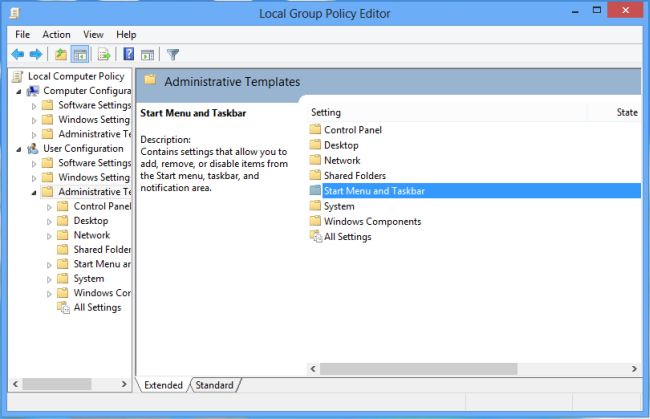This screenshot has width=650, height=419.
Task: Open the Help question mark icon
Action: coord(129,54)
